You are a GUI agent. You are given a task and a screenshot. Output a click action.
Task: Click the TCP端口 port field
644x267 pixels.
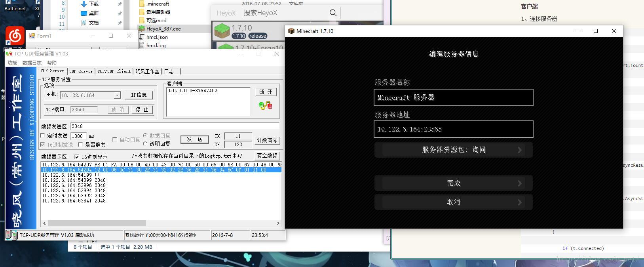pyautogui.click(x=84, y=110)
